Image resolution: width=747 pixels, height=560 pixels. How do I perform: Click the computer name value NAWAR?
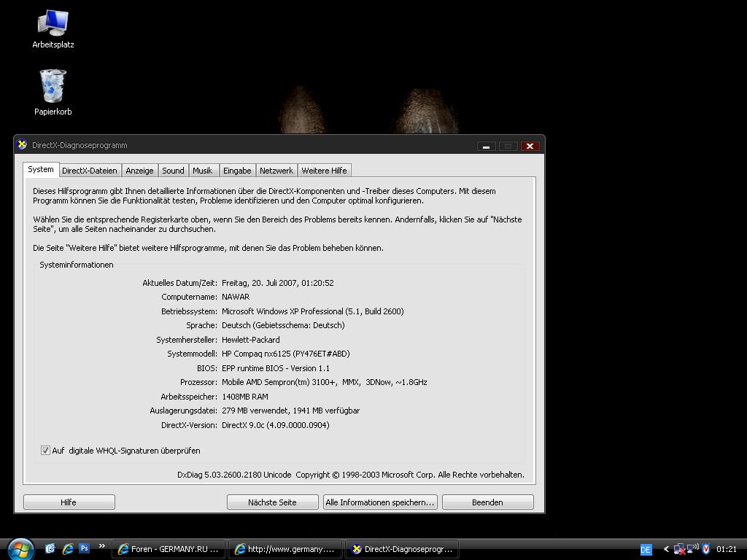[x=236, y=297]
